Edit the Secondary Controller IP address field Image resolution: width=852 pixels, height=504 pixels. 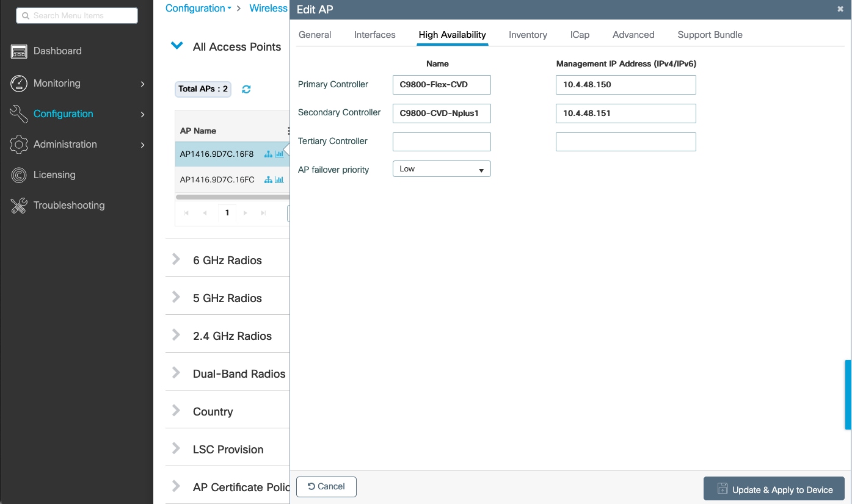tap(626, 113)
